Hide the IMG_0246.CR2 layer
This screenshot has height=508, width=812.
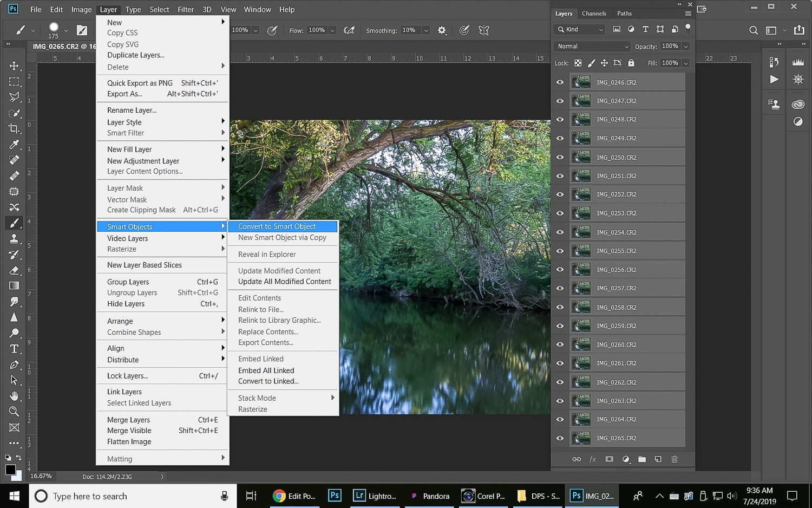pyautogui.click(x=560, y=82)
